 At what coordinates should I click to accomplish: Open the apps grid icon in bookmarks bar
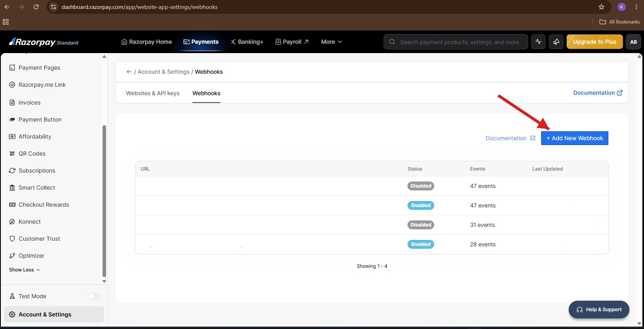click(6, 22)
